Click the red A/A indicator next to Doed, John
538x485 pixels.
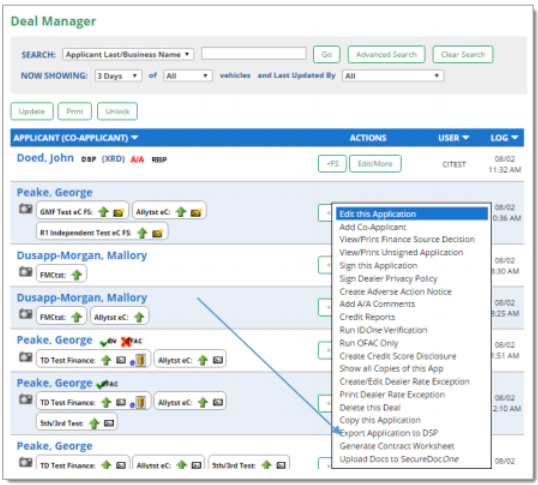tap(137, 159)
